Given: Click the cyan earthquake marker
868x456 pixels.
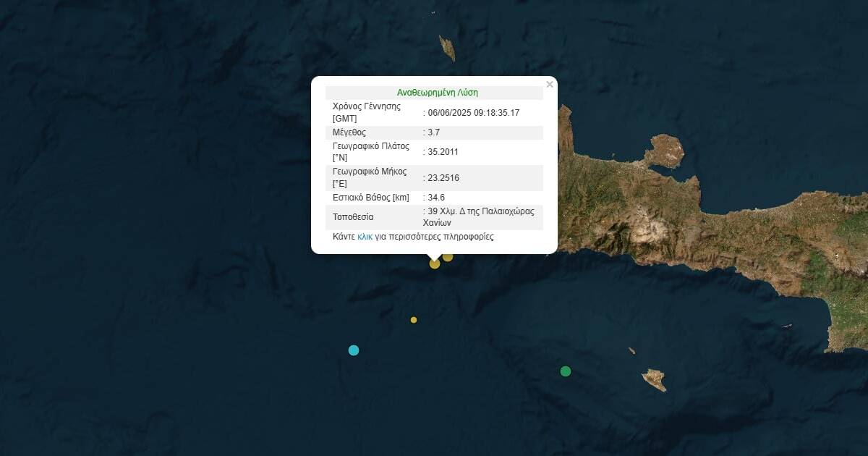Looking at the screenshot, I should [x=354, y=350].
